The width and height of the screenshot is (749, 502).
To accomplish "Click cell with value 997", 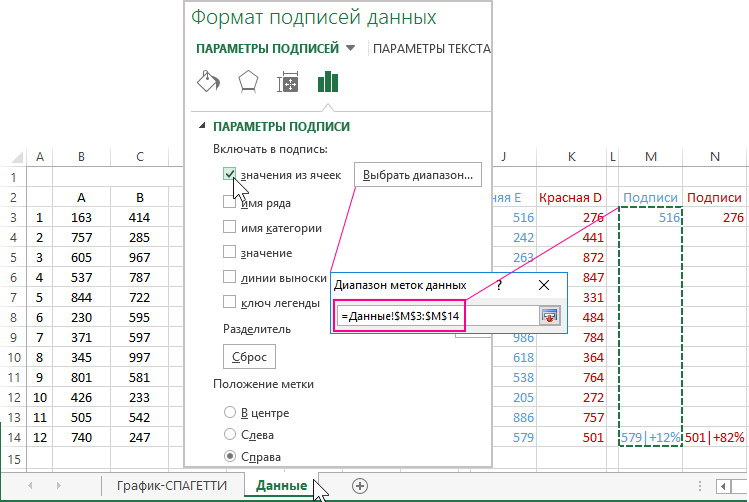I will click(139, 357).
